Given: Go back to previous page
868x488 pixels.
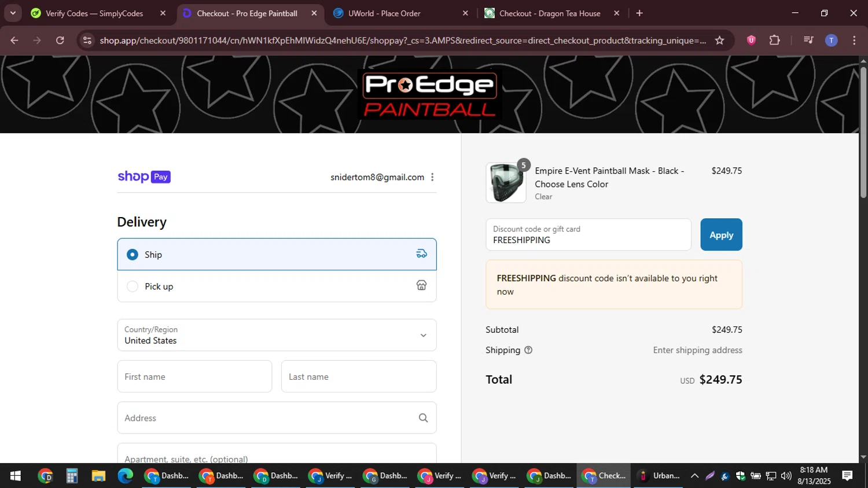Looking at the screenshot, I should click(14, 41).
